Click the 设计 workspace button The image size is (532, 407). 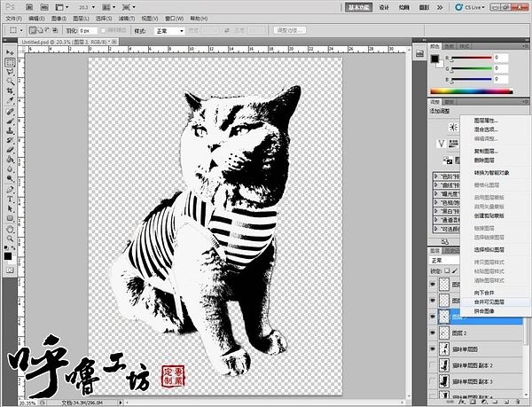384,7
